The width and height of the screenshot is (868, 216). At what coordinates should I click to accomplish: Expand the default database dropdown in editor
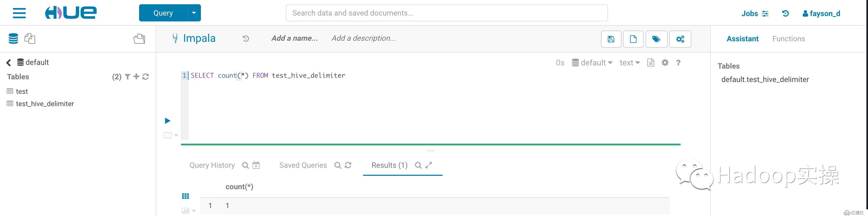tap(592, 63)
